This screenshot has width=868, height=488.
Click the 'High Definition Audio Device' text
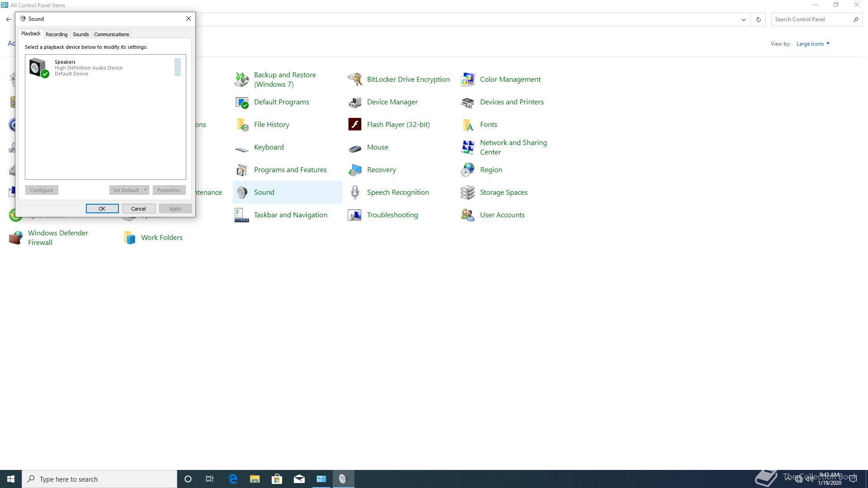tap(89, 68)
